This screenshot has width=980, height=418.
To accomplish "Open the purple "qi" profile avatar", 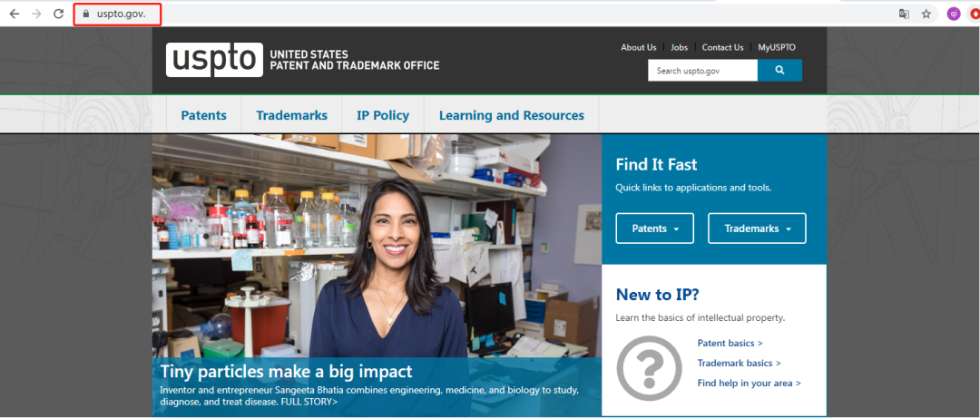I will pyautogui.click(x=954, y=14).
